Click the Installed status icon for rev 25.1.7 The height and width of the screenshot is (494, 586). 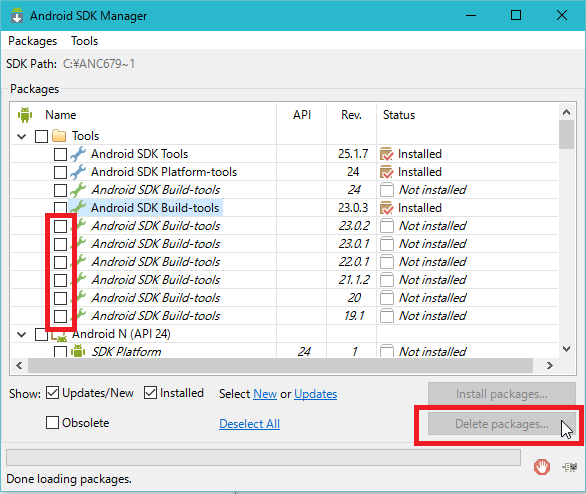pos(387,154)
